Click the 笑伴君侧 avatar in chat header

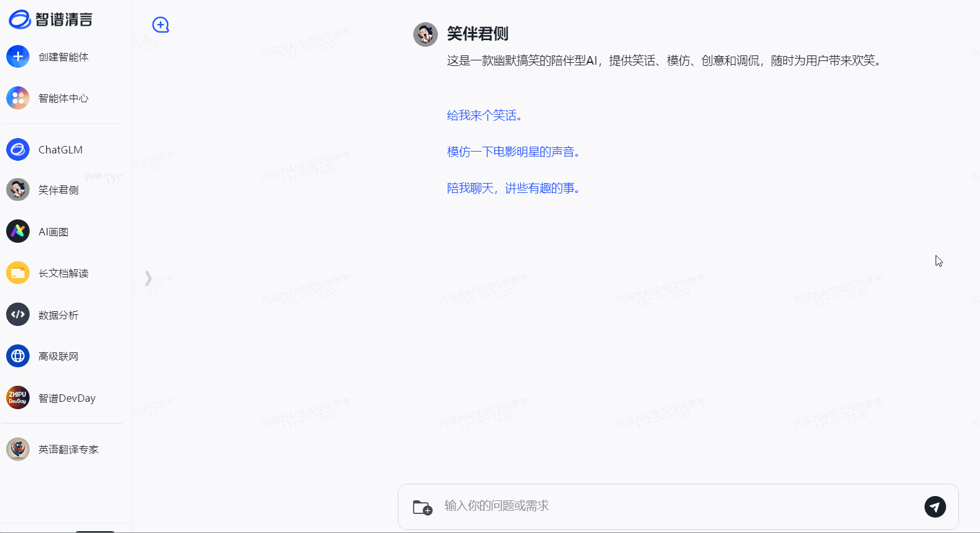click(426, 35)
